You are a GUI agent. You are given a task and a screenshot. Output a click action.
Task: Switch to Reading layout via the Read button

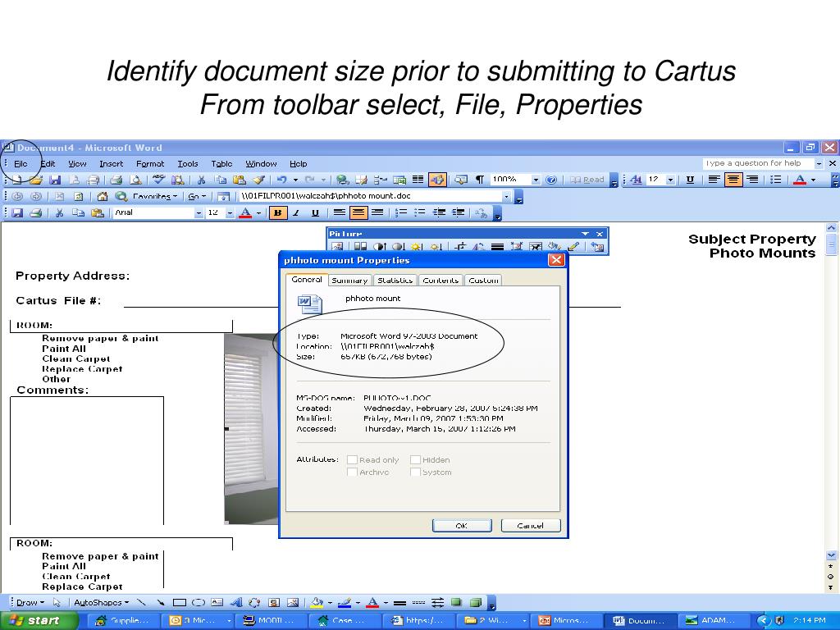coord(587,180)
